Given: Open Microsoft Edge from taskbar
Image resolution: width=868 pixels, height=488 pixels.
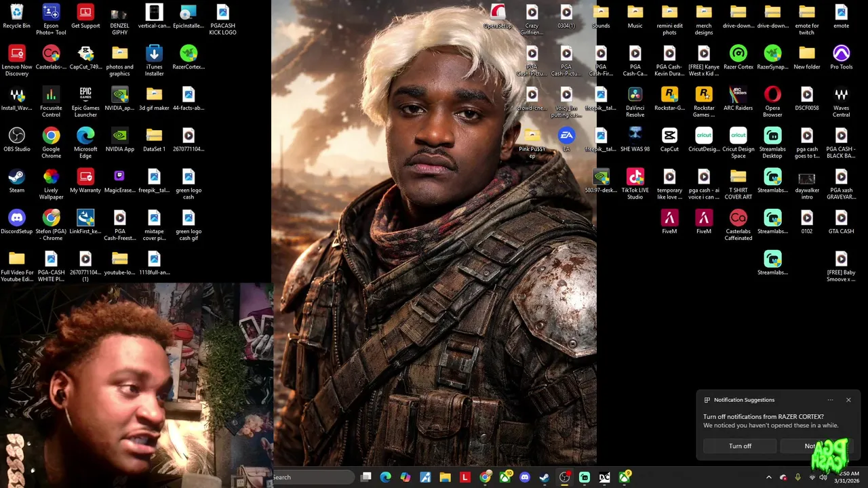Looking at the screenshot, I should click(x=386, y=477).
